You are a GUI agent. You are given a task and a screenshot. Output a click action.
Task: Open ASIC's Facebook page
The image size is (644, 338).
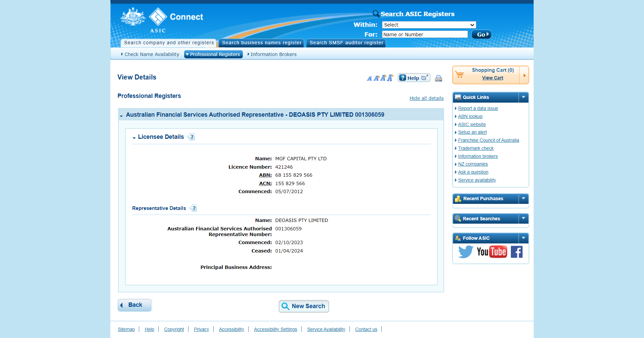pos(517,252)
